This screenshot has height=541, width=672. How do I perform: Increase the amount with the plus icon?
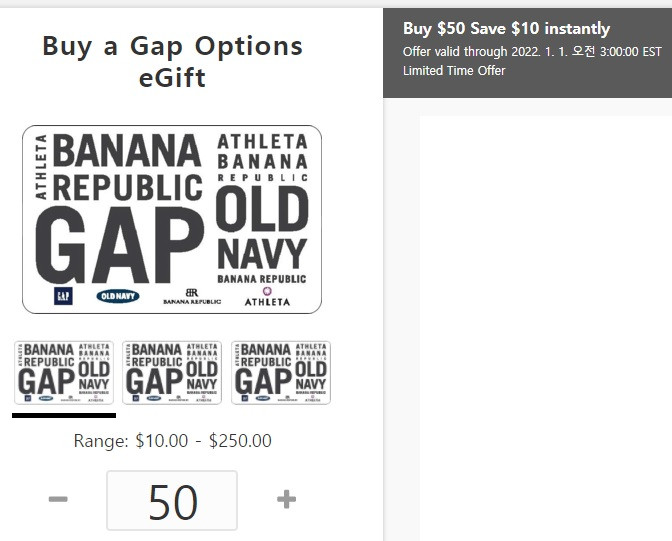(286, 499)
